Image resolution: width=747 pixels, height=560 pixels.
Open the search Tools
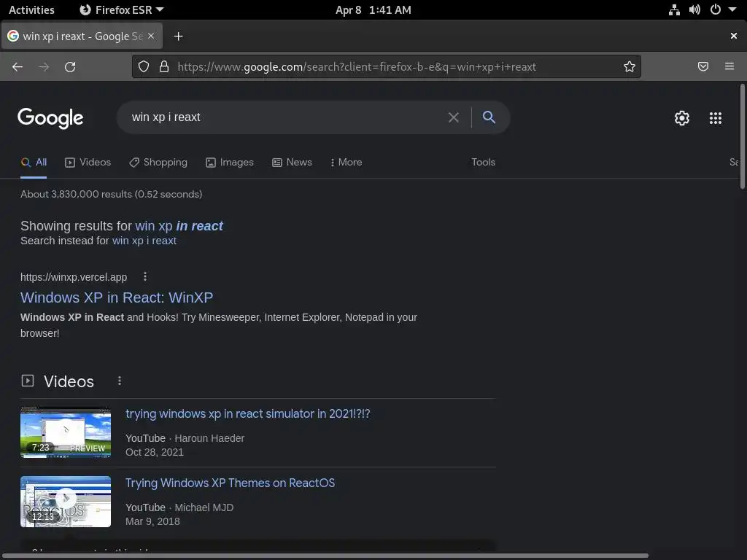[483, 163]
